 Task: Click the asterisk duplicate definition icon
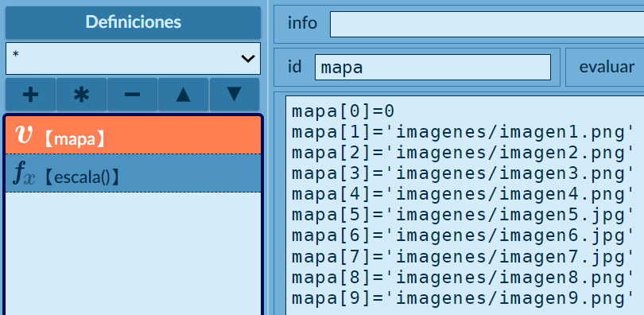[x=81, y=95]
